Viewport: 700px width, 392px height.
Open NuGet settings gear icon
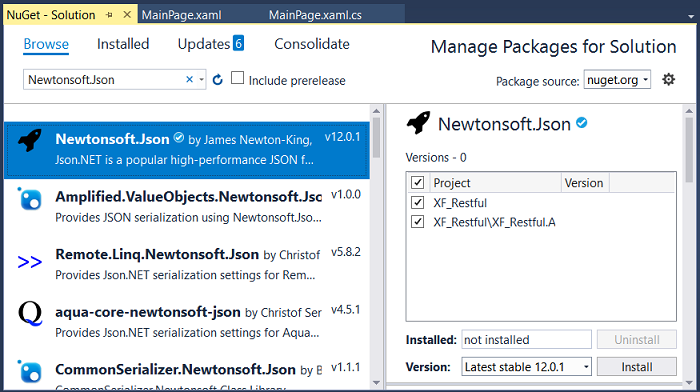click(668, 79)
